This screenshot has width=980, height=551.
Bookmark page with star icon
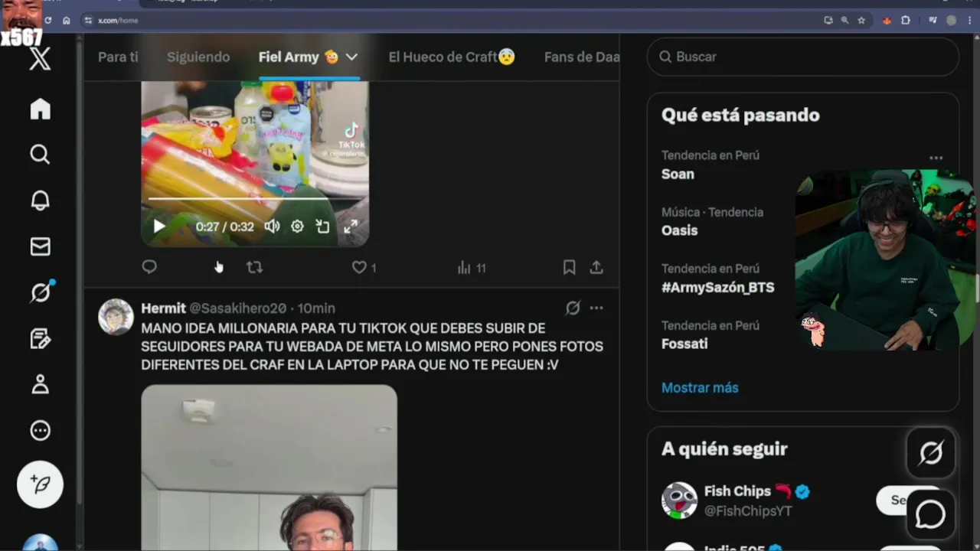861,20
